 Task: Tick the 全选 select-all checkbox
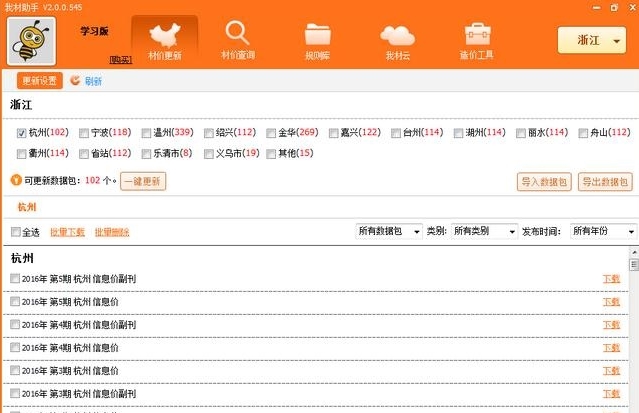15,232
